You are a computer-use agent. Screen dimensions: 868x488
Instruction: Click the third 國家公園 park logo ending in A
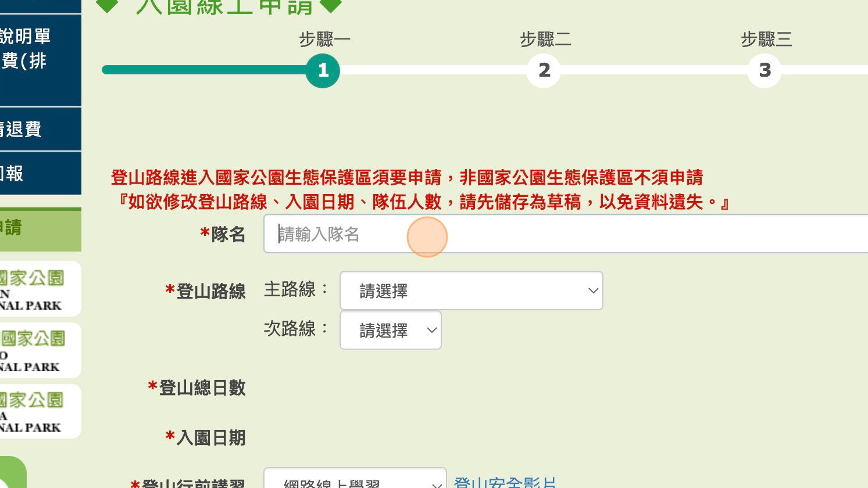40,411
